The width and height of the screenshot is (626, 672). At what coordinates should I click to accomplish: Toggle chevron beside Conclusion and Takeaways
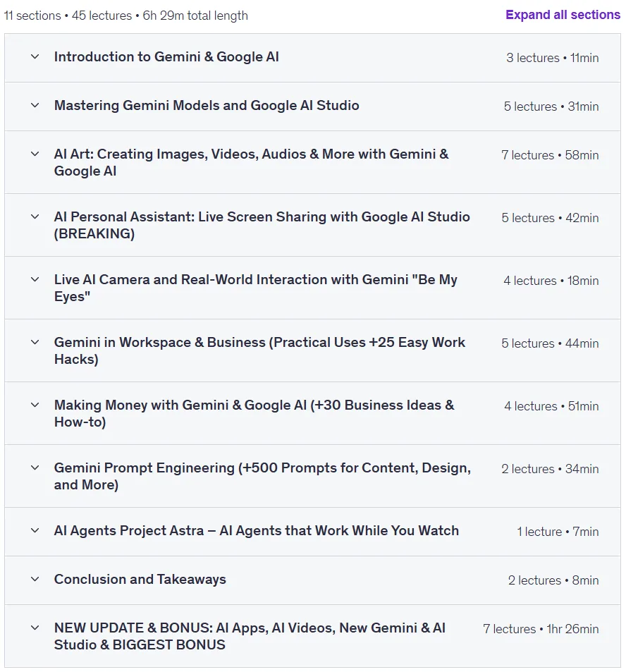point(35,580)
